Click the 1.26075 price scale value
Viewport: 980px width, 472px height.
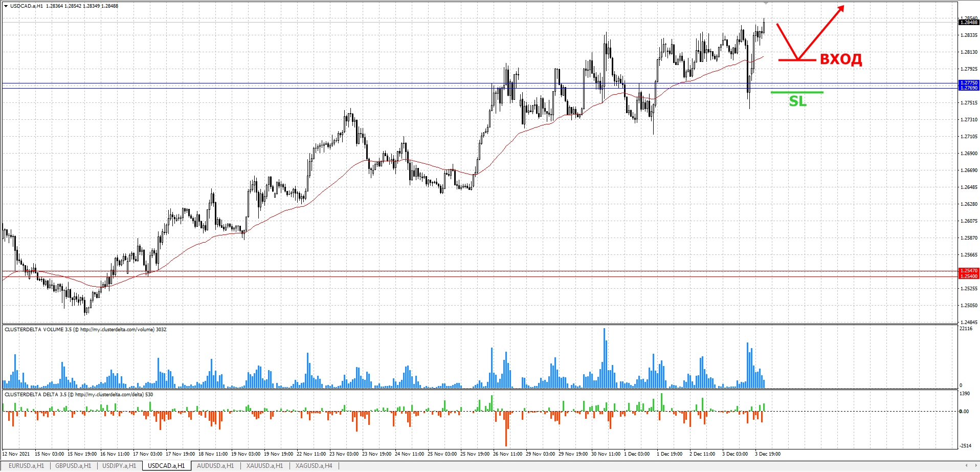969,221
